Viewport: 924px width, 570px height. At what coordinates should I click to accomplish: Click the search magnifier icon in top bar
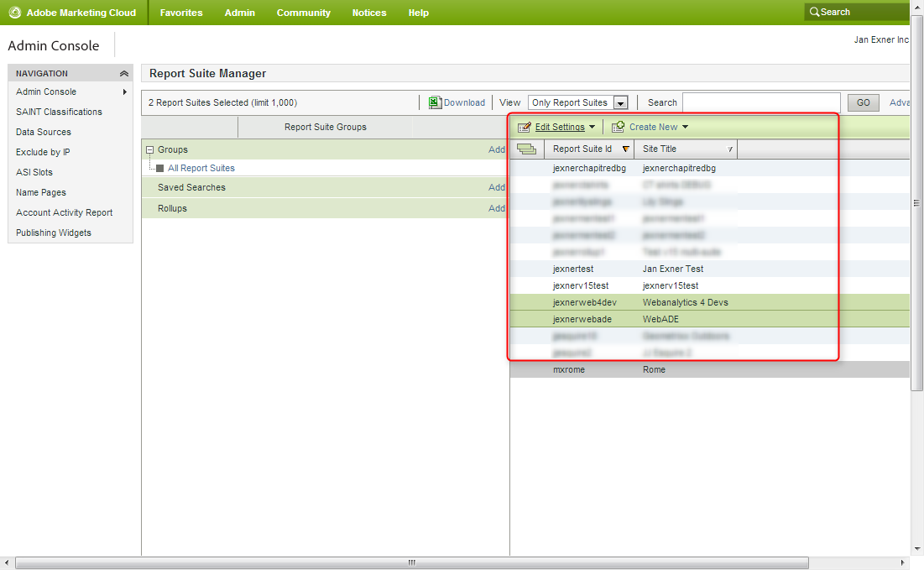(x=813, y=13)
